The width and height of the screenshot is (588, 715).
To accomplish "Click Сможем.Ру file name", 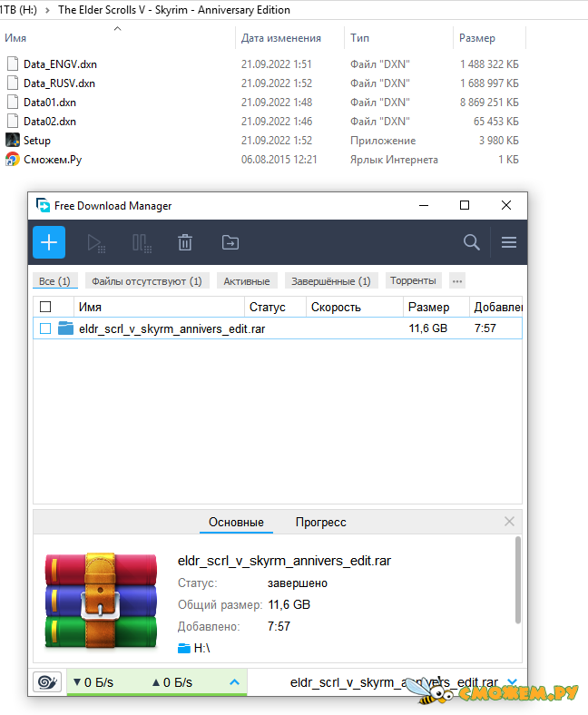I will (x=53, y=160).
